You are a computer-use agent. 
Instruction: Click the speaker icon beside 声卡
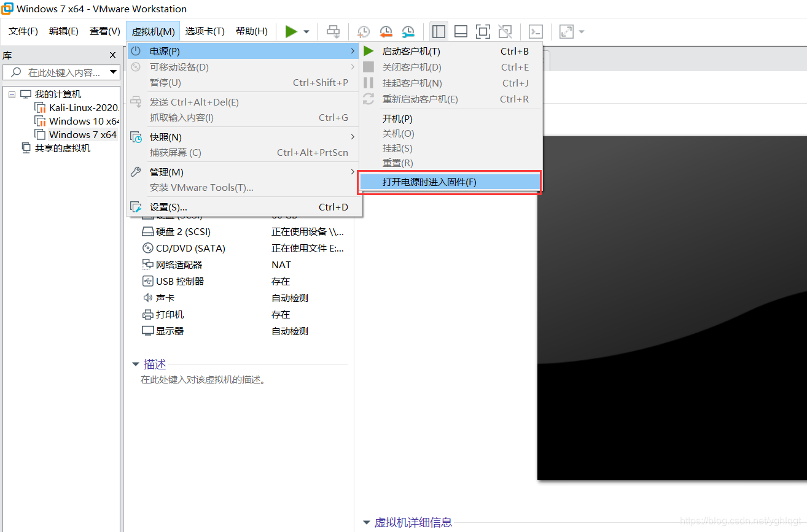(x=147, y=298)
